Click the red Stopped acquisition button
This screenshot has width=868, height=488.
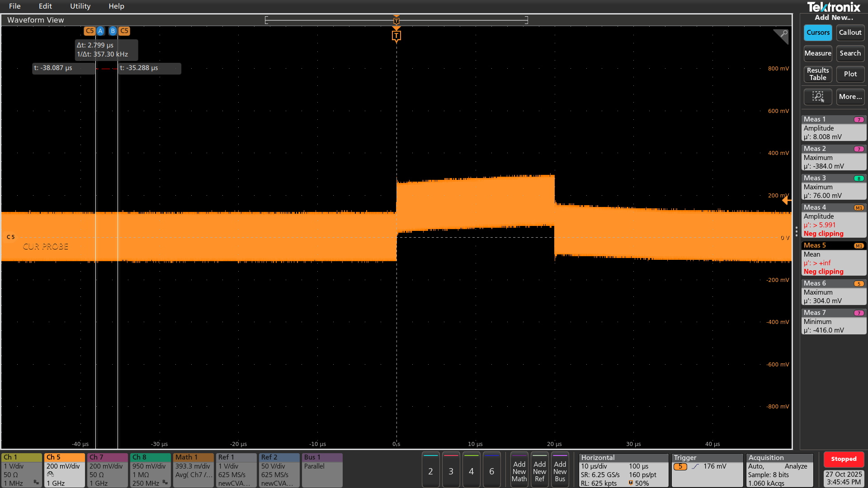[843, 459]
